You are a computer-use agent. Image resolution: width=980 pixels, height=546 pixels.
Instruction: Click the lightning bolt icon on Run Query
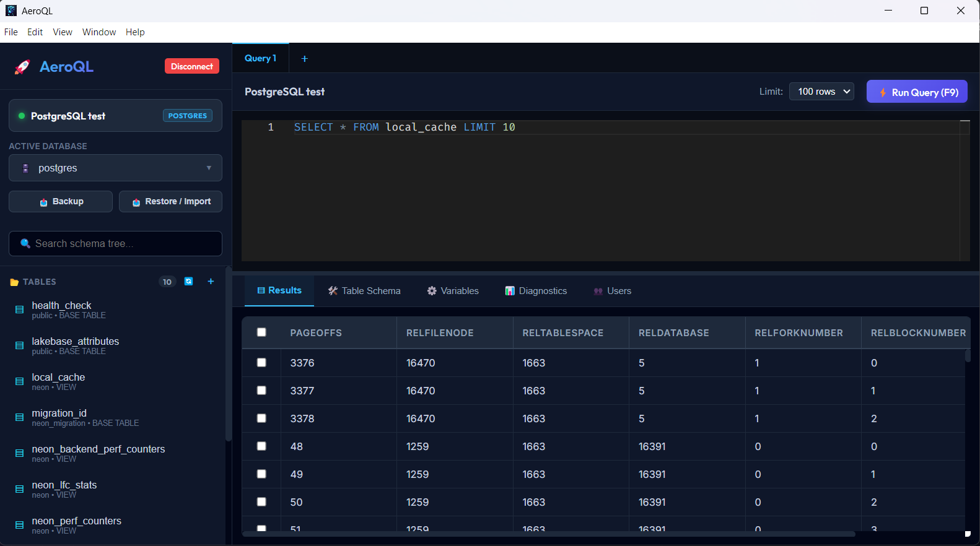[x=883, y=92]
